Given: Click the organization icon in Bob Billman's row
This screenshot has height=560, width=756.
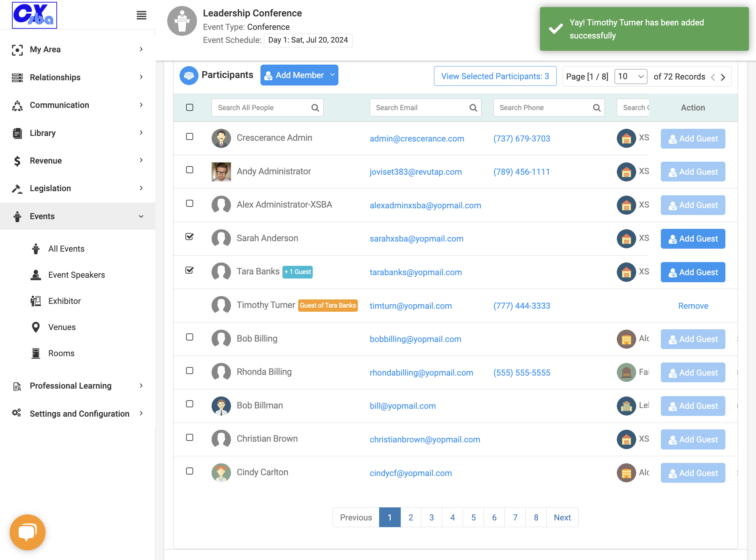Looking at the screenshot, I should click(x=626, y=406).
